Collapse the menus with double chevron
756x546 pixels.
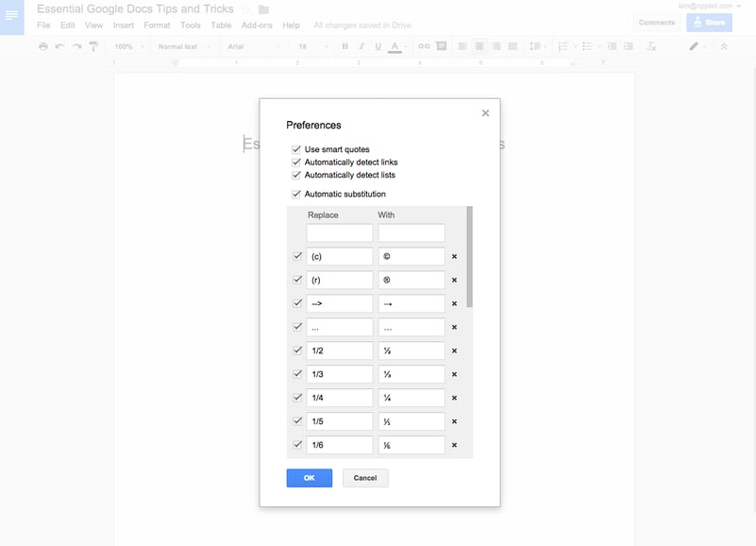click(x=724, y=46)
